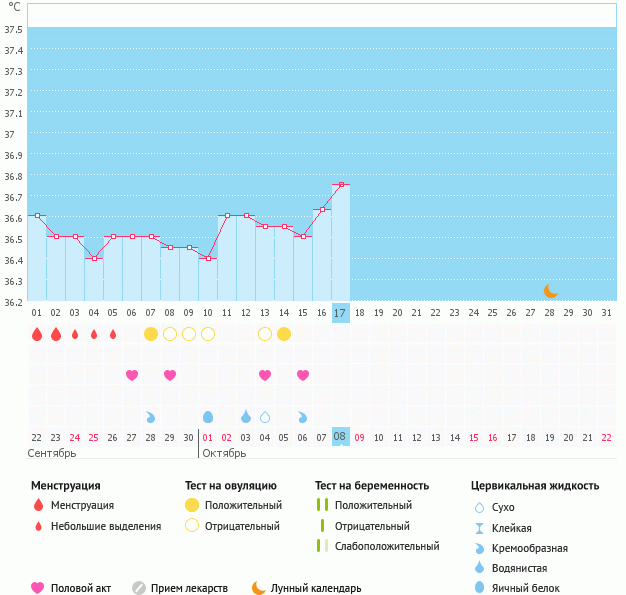The image size is (626, 595).
Task: Click the temperature point on cycle day 01
Action: pyautogui.click(x=37, y=215)
